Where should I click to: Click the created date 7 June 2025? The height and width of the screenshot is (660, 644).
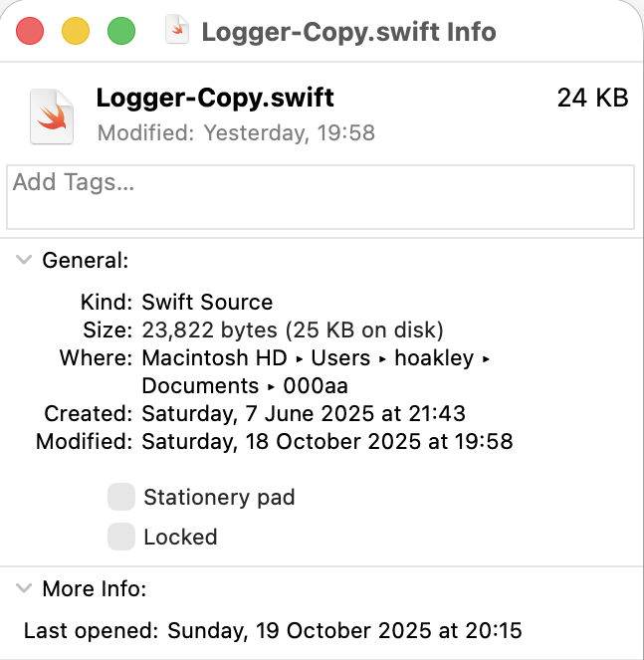tap(304, 413)
